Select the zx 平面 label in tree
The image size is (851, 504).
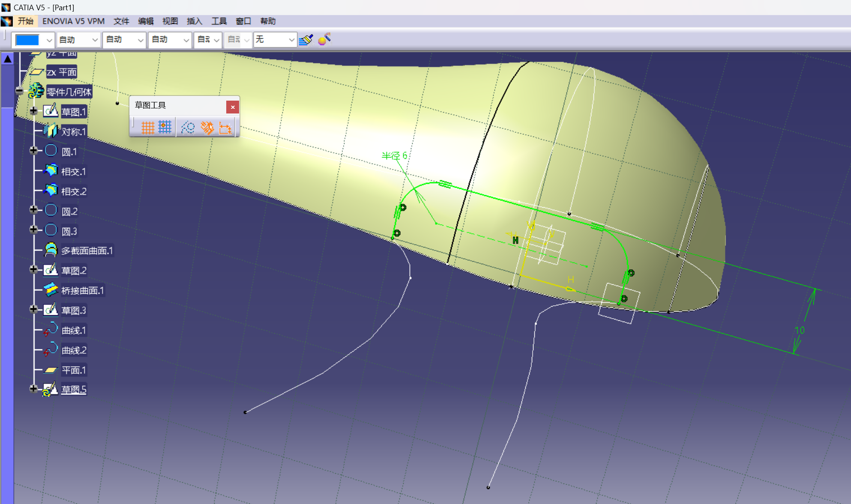pos(62,72)
